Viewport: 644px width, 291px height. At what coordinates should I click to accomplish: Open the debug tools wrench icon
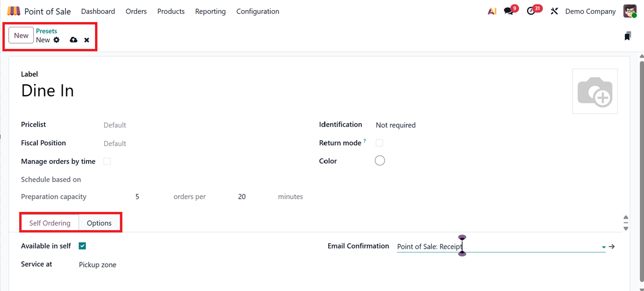554,11
